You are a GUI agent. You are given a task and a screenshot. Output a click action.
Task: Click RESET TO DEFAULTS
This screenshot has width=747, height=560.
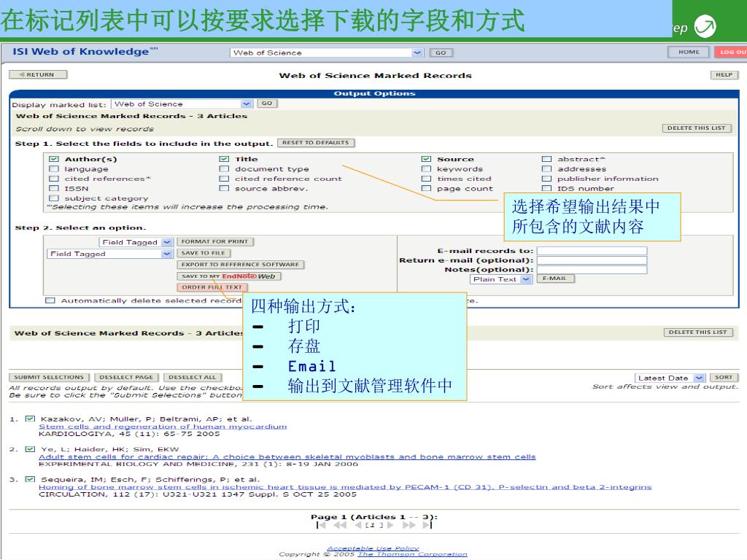[315, 143]
